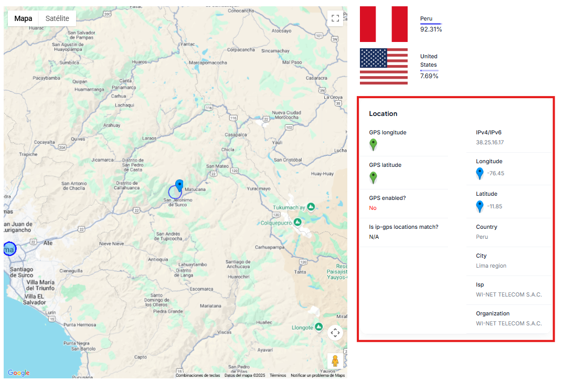Click the United States 7.69% percentage text
Image resolution: width=564 pixels, height=392 pixels.
coord(429,76)
